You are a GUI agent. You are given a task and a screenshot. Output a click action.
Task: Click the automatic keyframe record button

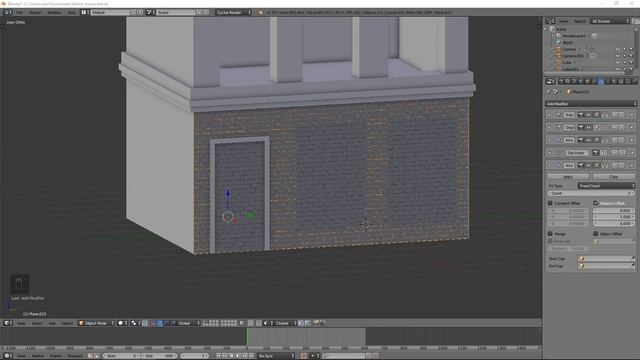(x=303, y=356)
